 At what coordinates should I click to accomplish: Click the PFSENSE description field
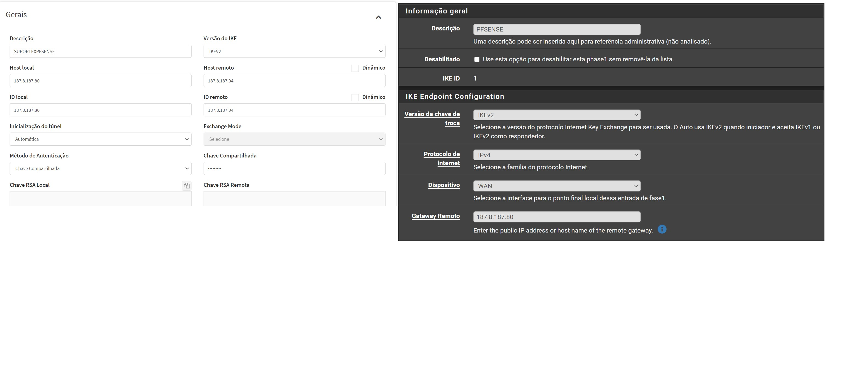pos(557,29)
